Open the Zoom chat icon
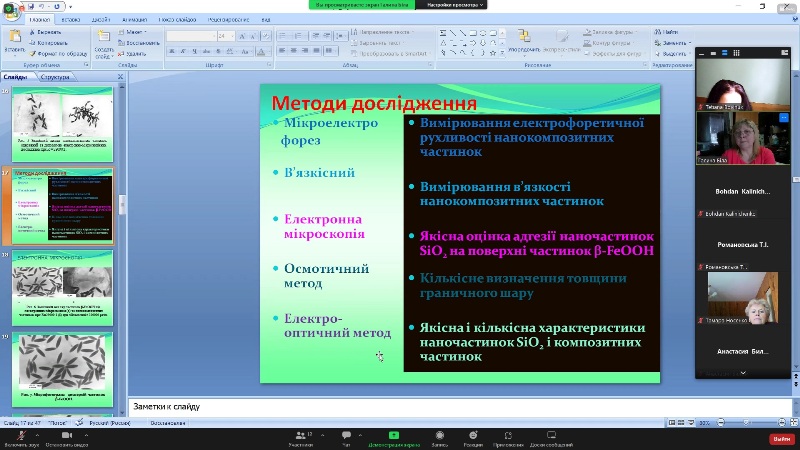This screenshot has height=450, width=800. (346, 436)
